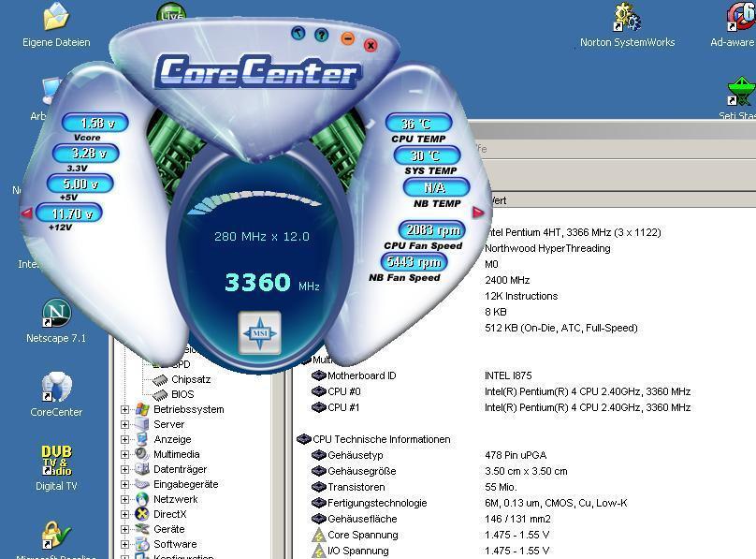
Task: Click the Eingabegeräte keyboard icon
Action: (x=142, y=484)
